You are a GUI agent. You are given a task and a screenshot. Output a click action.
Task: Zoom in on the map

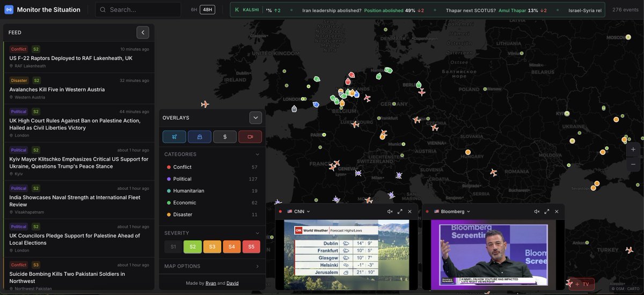pos(633,149)
